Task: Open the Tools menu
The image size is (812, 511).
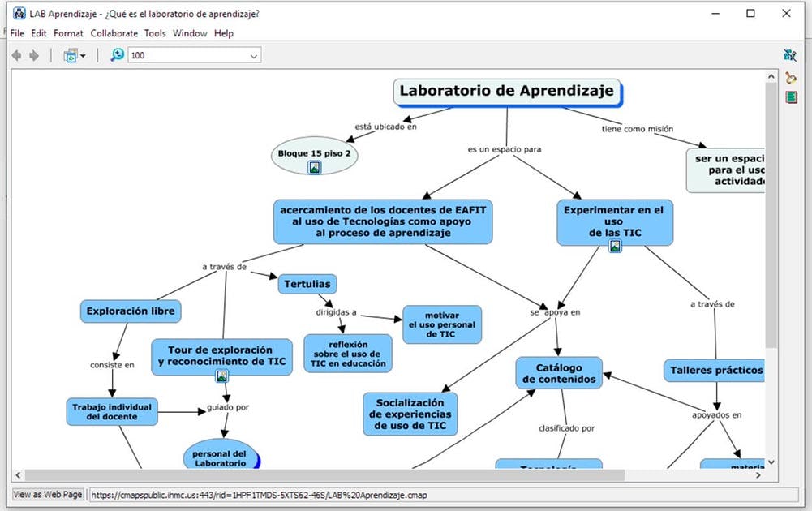Action: [x=154, y=33]
